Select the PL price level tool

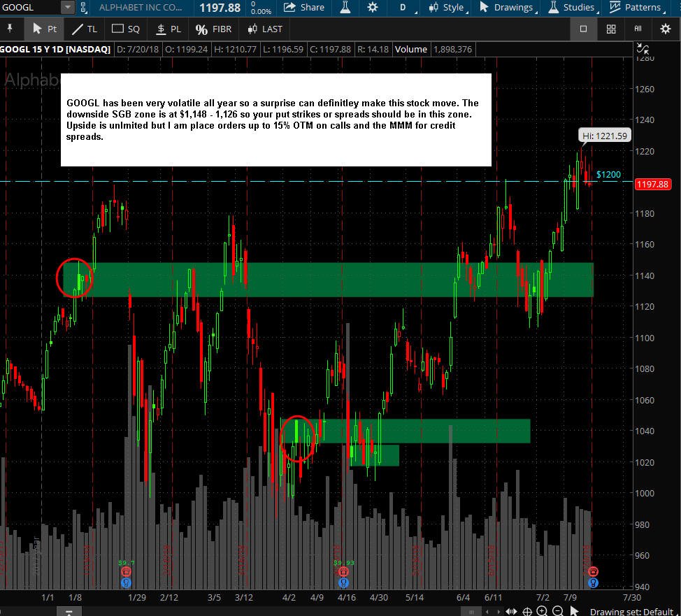click(169, 29)
